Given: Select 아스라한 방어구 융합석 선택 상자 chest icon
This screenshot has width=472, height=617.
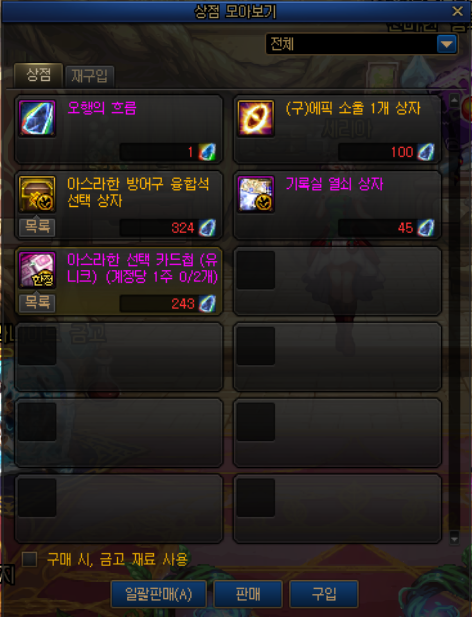Looking at the screenshot, I should coord(37,194).
